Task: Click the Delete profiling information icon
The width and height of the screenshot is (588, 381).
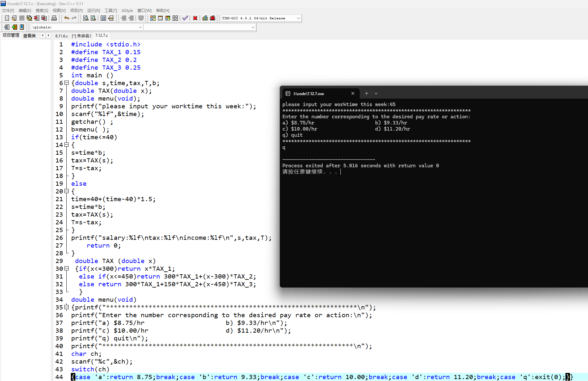Action: [213, 18]
